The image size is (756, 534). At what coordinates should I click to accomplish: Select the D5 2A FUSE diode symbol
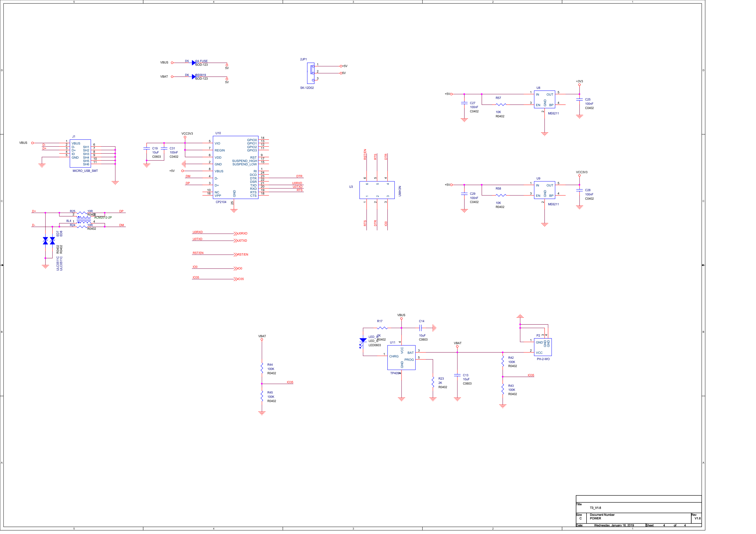(x=194, y=63)
